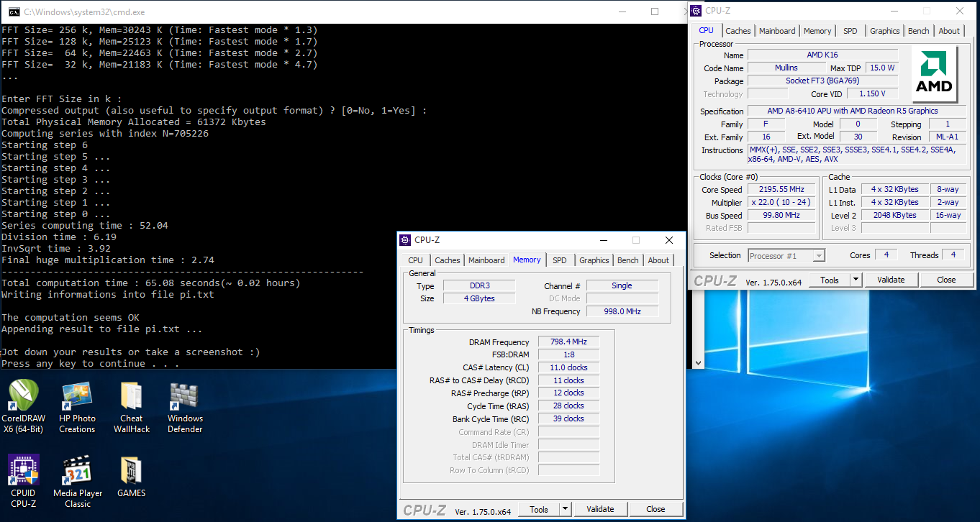
Task: Click cmd.exe title bar system icon
Action: pos(14,12)
